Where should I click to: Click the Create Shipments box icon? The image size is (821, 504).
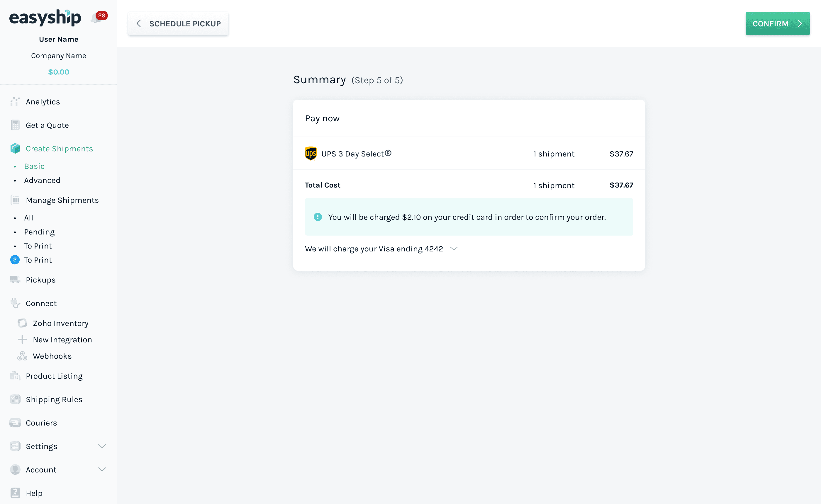pyautogui.click(x=15, y=148)
